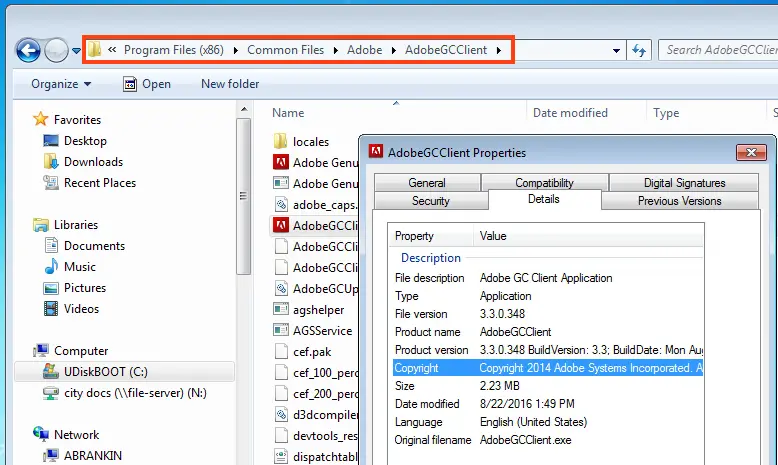Close the AdobeGCClient Properties dialog
The image size is (778, 465).
(751, 153)
